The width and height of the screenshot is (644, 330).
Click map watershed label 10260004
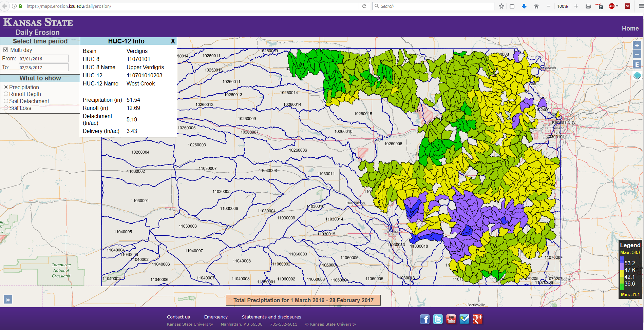tap(140, 152)
